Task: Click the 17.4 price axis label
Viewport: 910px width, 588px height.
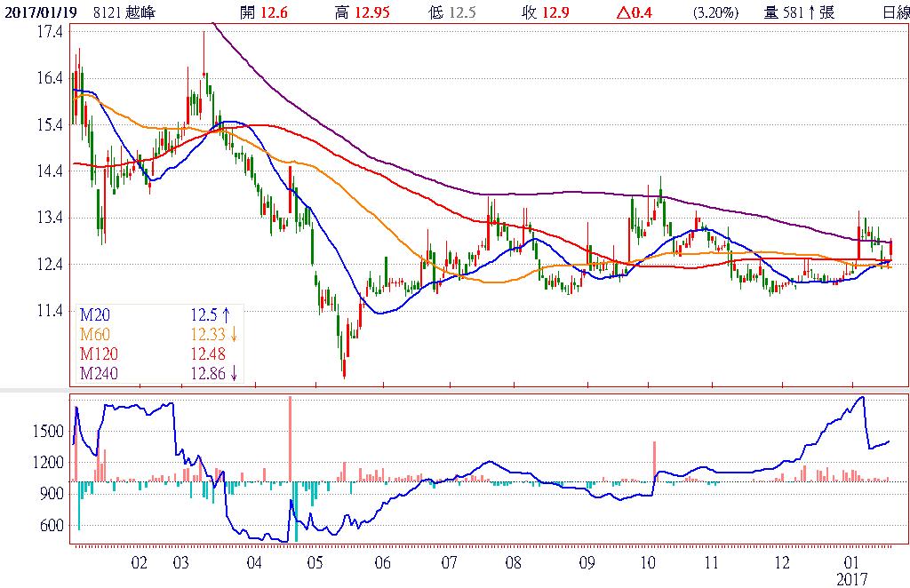Action: 52,32
